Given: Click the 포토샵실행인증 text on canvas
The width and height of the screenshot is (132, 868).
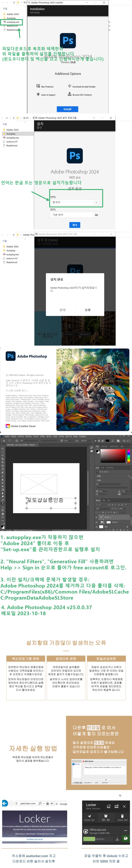Looking at the screenshot, I should pyautogui.click(x=45, y=500).
